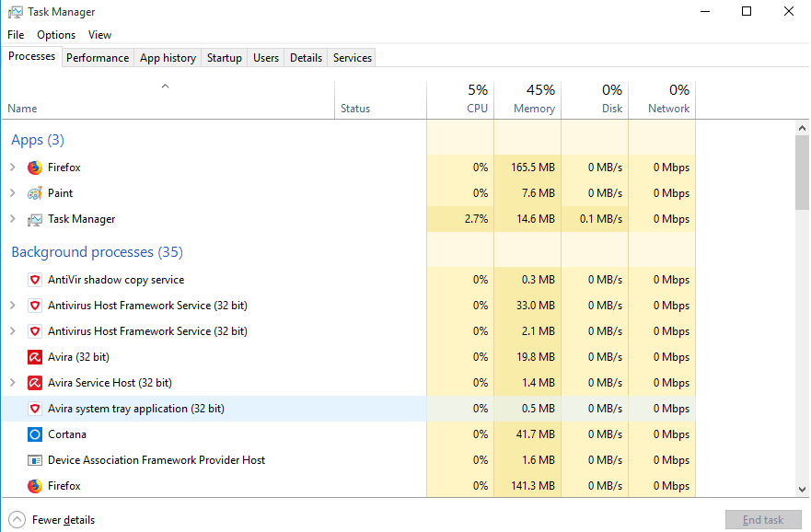Click the 141.3 MB memory value
The image size is (811, 532).
pyautogui.click(x=533, y=486)
